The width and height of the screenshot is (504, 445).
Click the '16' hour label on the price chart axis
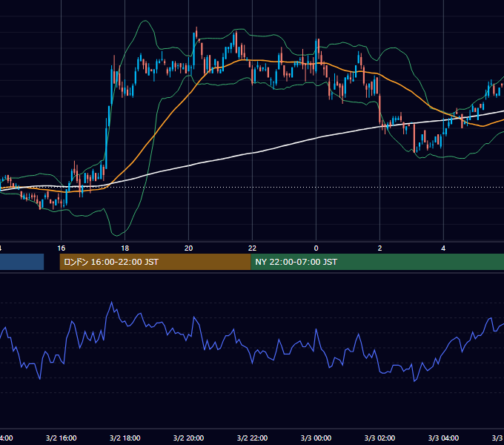click(x=61, y=248)
